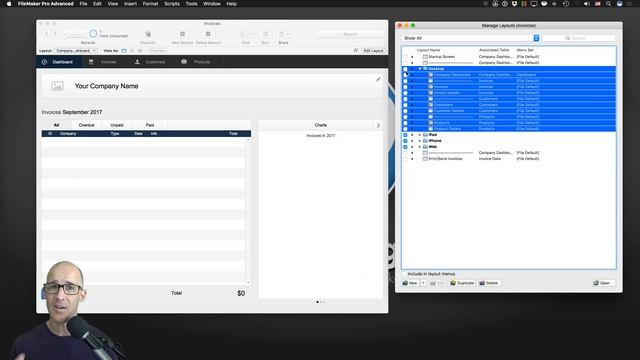Screen dimensions: 640x360
Task: Click the Time Machine menu bar icon
Action: pos(566,4)
